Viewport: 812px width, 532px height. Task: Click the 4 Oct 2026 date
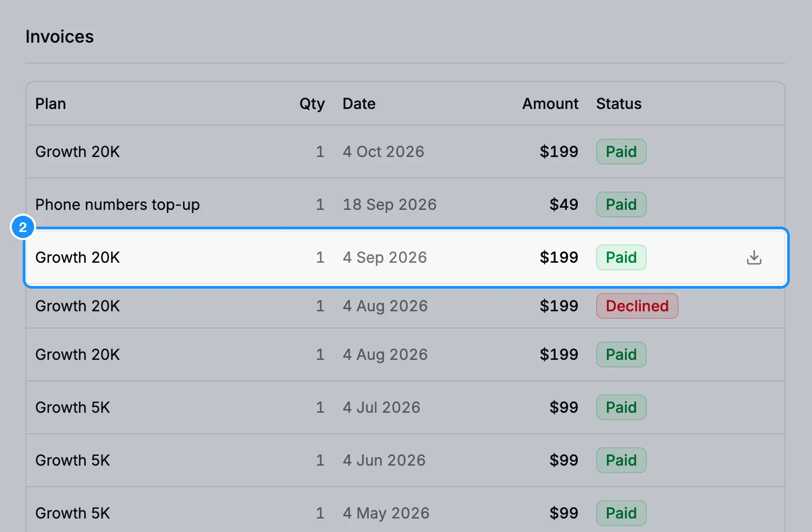pos(383,152)
